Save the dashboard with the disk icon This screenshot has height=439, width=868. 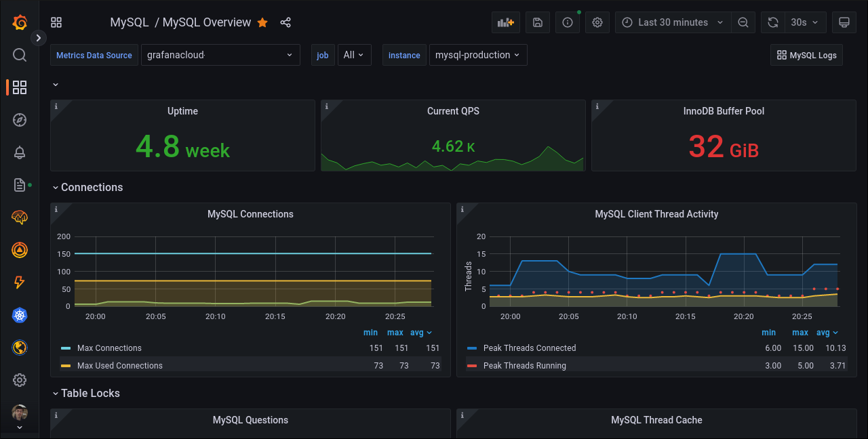tap(538, 22)
